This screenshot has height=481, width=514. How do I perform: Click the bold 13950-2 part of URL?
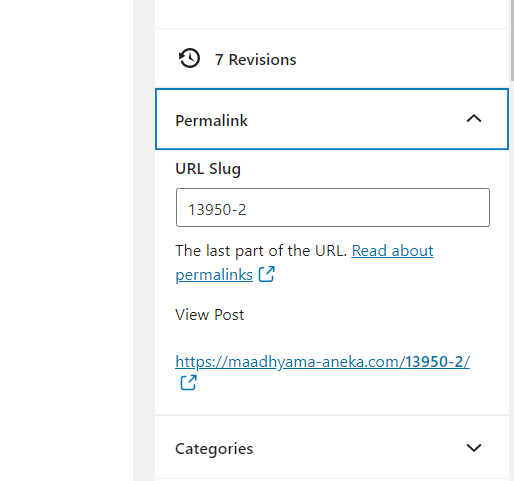(437, 362)
